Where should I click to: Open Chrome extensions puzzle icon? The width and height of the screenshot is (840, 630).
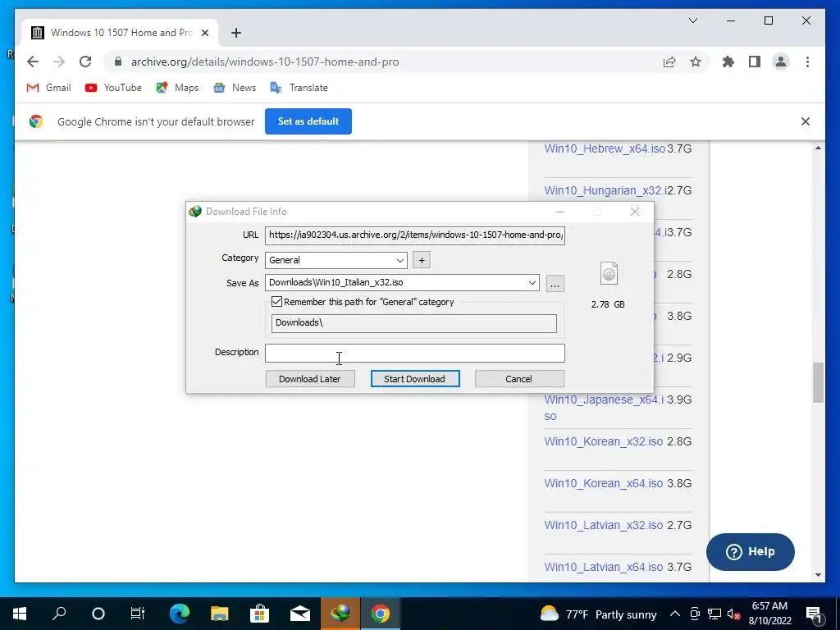(728, 62)
